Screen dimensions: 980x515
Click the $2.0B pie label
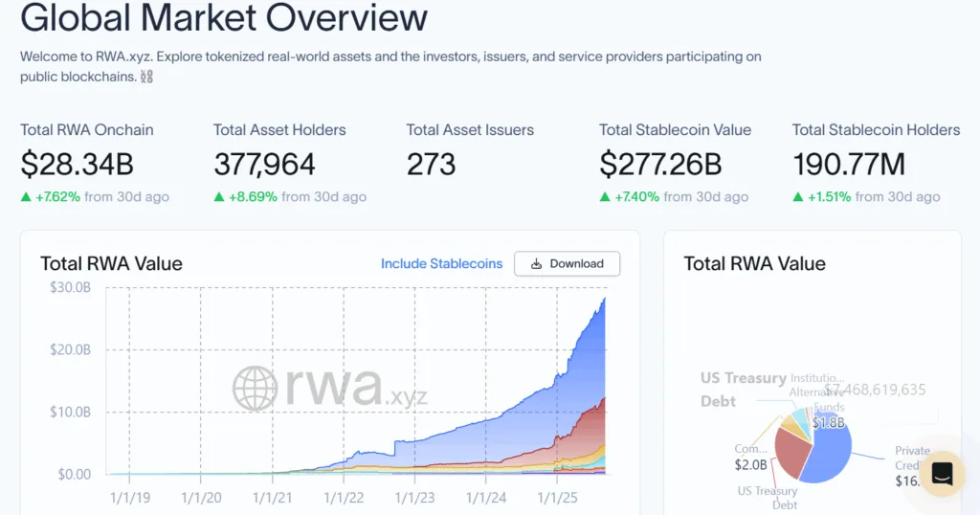point(750,465)
